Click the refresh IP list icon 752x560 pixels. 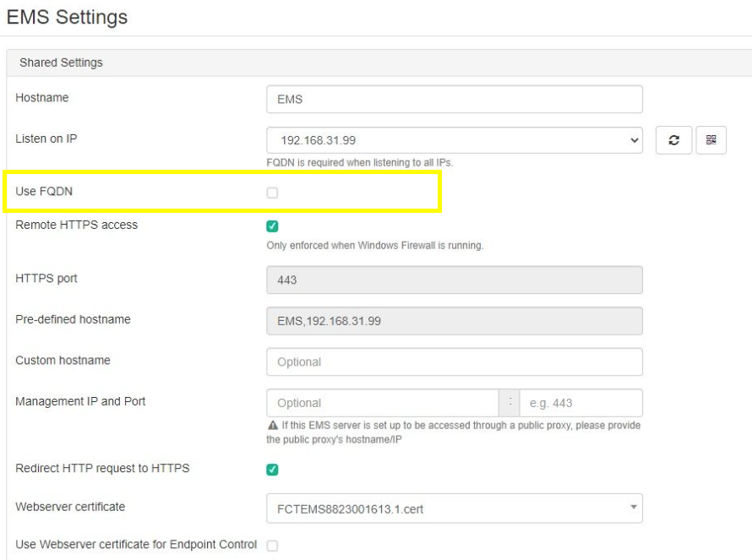(673, 140)
